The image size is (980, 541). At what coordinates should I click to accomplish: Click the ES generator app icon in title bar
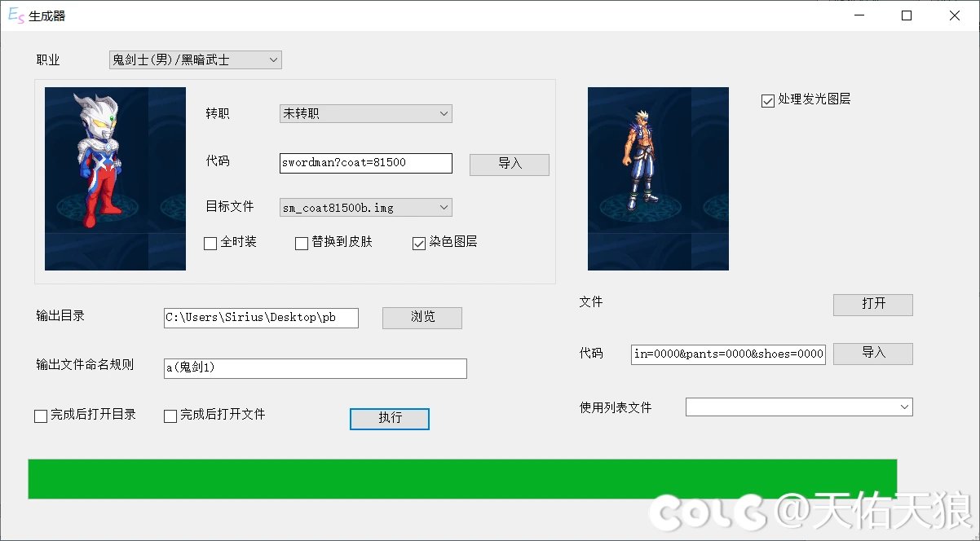[x=15, y=15]
